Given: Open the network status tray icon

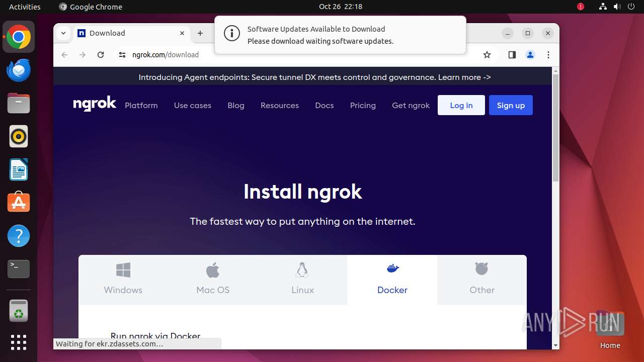Looking at the screenshot, I should [603, 7].
